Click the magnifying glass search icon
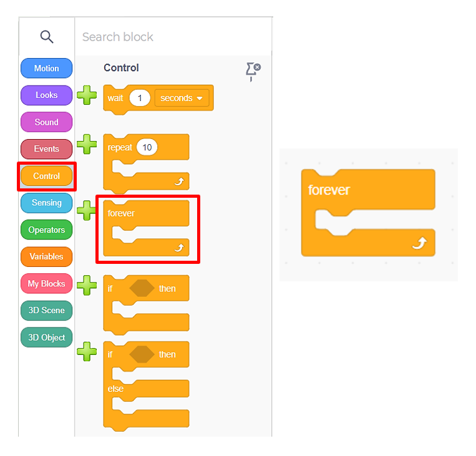This screenshot has height=456, width=476. tap(47, 37)
